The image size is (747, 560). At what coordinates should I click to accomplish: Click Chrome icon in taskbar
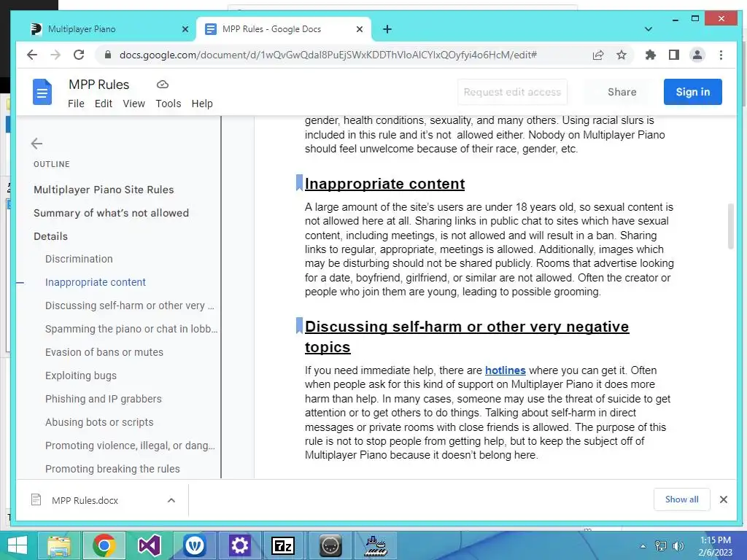104,545
